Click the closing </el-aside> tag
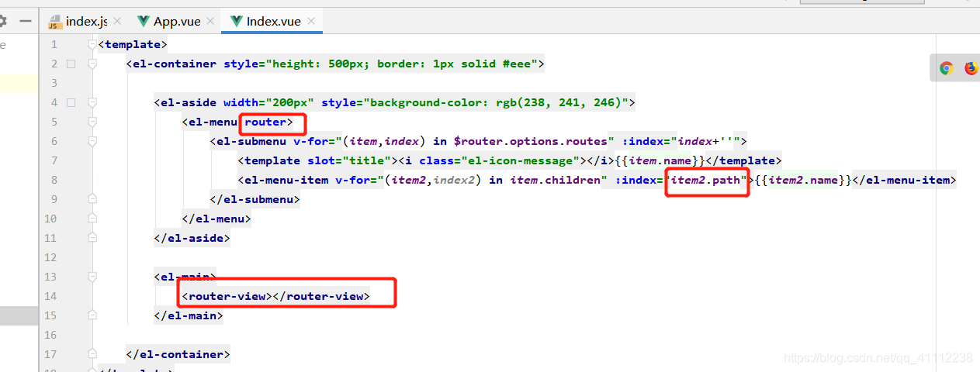 tap(192, 238)
